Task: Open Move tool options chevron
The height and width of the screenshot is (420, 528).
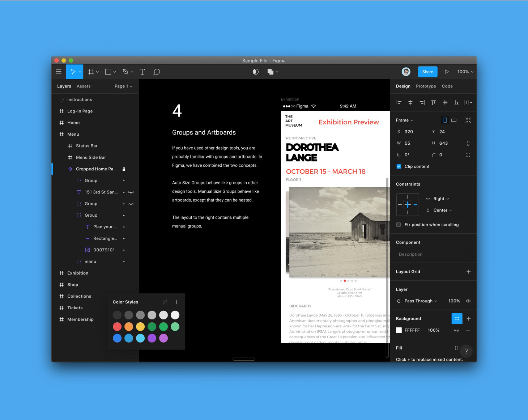Action: click(x=80, y=72)
